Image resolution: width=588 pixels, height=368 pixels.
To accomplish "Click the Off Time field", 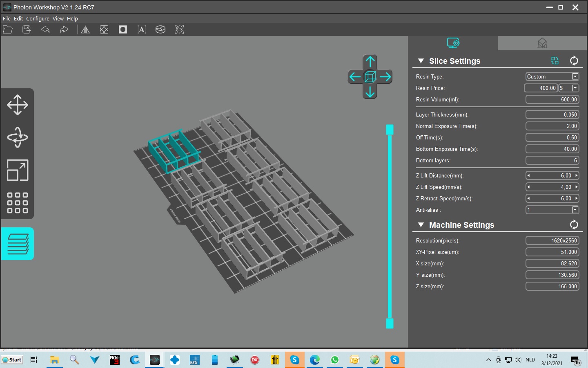I will point(552,137).
